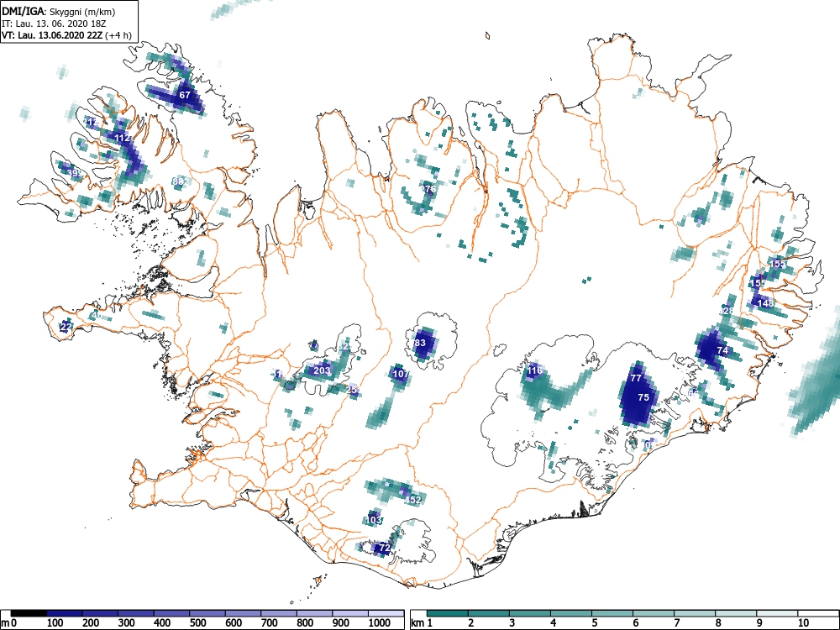Select the pale swatch between 900 and 1000 m
The image size is (840, 630).
pyautogui.click(x=349, y=613)
